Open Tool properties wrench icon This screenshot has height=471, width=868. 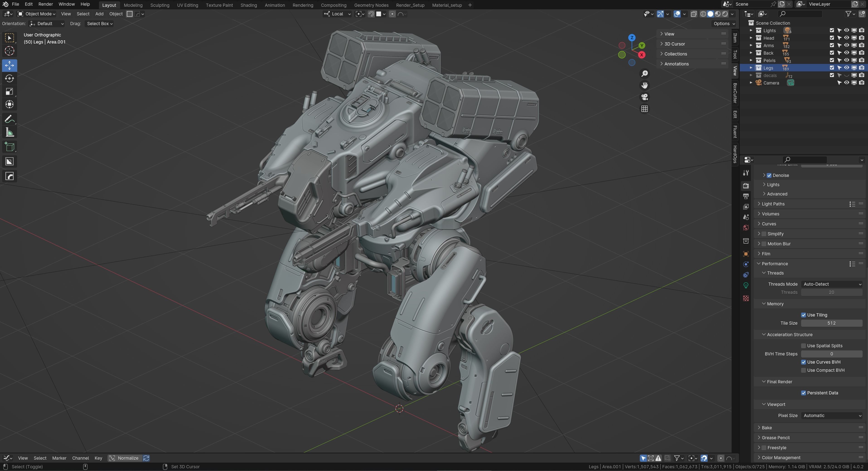[x=746, y=173]
